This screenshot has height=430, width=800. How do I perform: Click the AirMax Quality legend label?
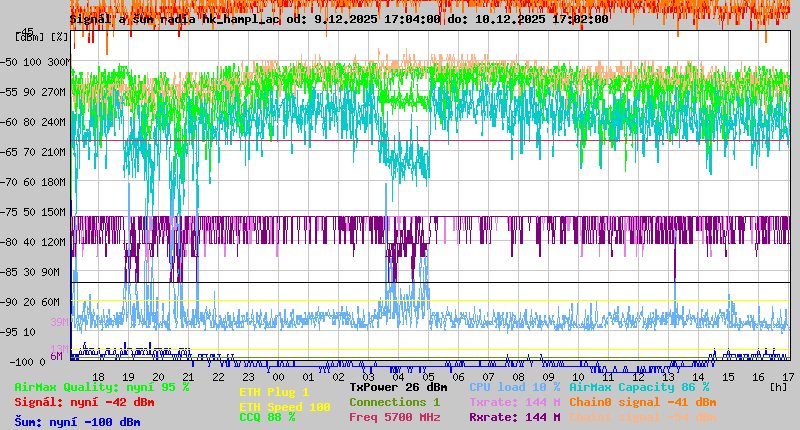(x=101, y=387)
